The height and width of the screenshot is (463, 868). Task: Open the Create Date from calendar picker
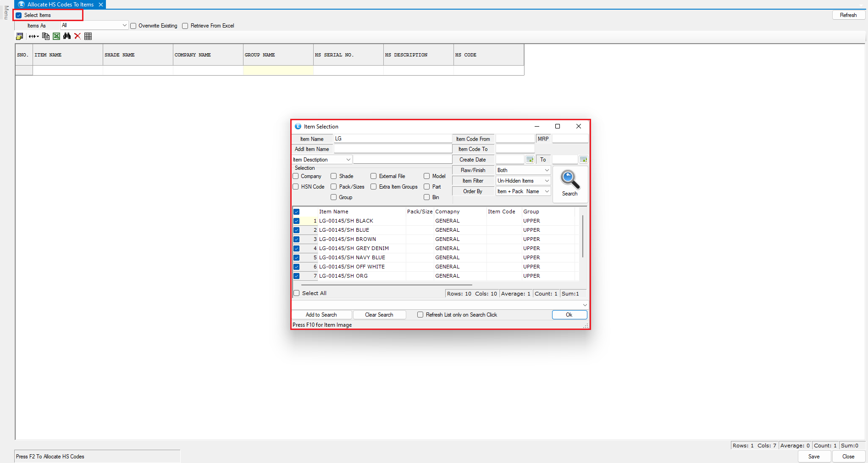[530, 160]
